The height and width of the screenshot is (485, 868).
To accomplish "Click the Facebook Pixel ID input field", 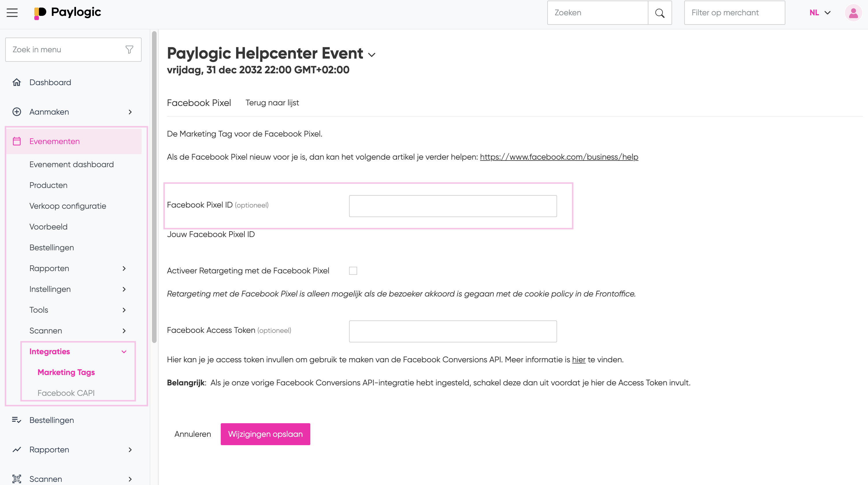I will point(452,206).
